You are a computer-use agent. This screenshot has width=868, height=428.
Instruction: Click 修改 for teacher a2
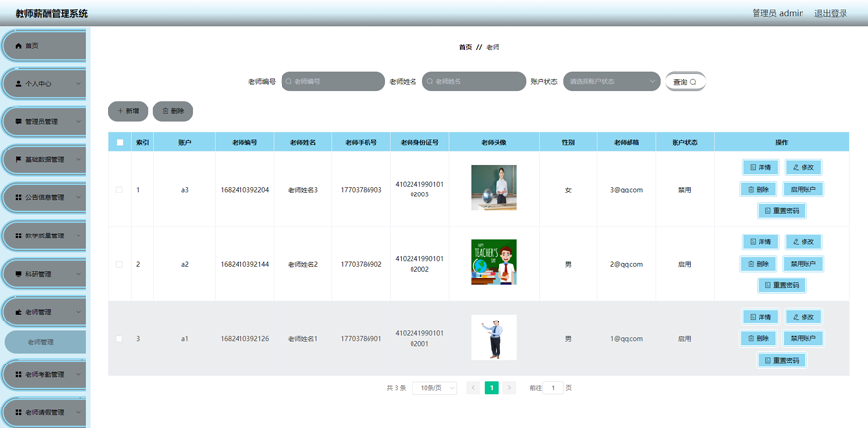tap(803, 242)
